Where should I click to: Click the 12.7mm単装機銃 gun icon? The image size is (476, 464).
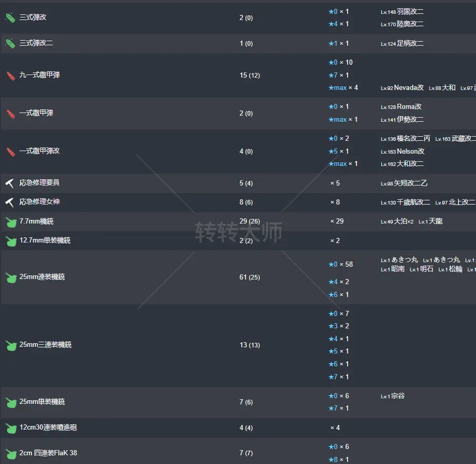pyautogui.click(x=10, y=241)
